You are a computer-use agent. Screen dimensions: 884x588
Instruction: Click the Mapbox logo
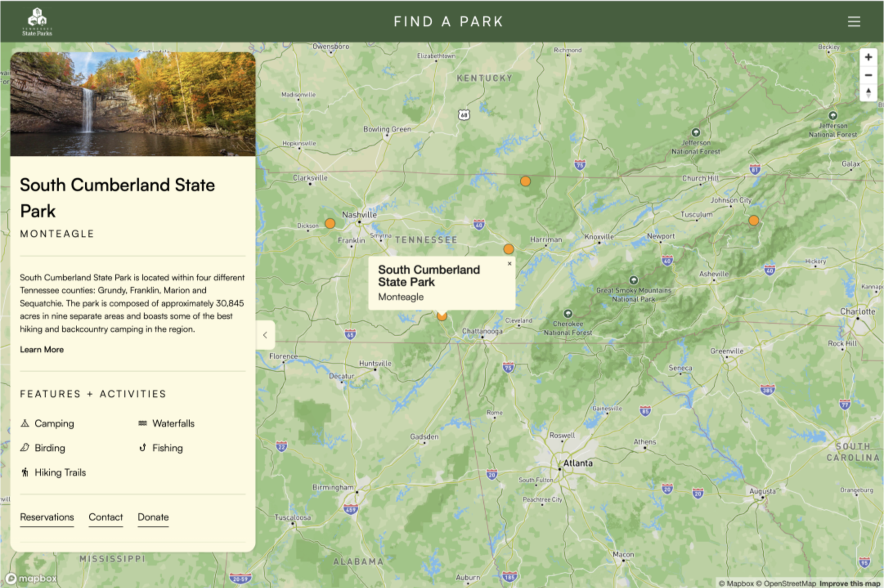pos(32,578)
